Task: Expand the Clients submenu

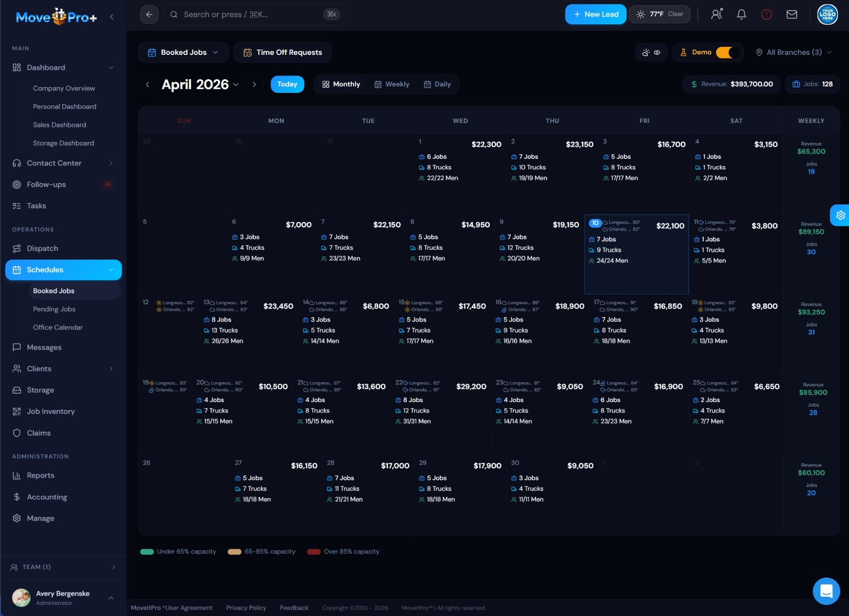Action: click(x=111, y=369)
